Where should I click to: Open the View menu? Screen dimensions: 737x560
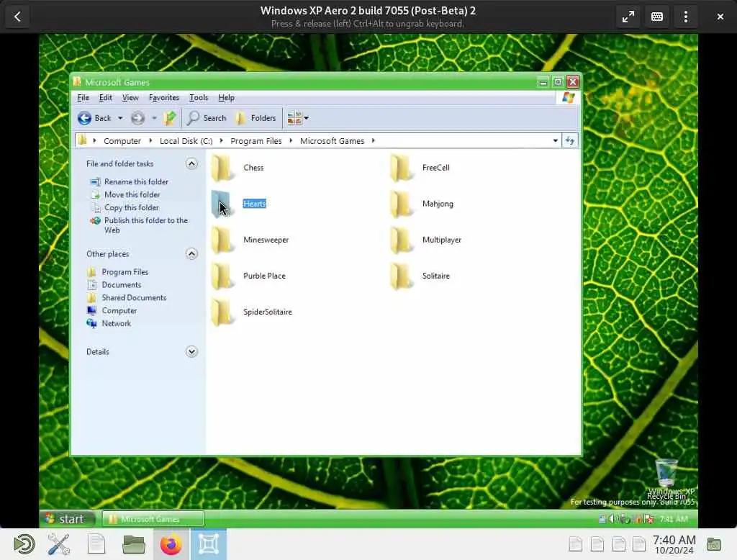(x=130, y=97)
